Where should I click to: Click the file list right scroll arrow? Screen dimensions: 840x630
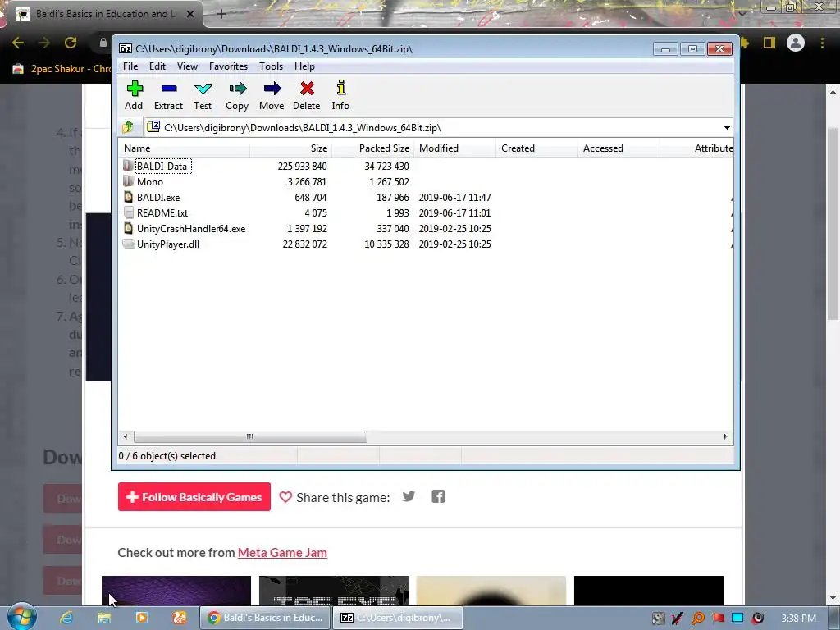(725, 436)
